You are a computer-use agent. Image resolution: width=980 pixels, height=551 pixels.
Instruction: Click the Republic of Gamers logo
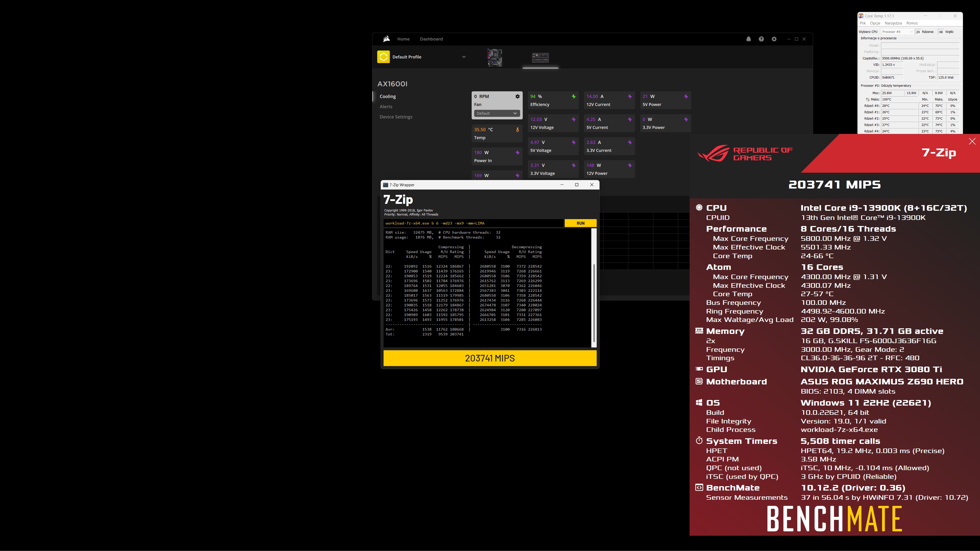click(x=745, y=154)
